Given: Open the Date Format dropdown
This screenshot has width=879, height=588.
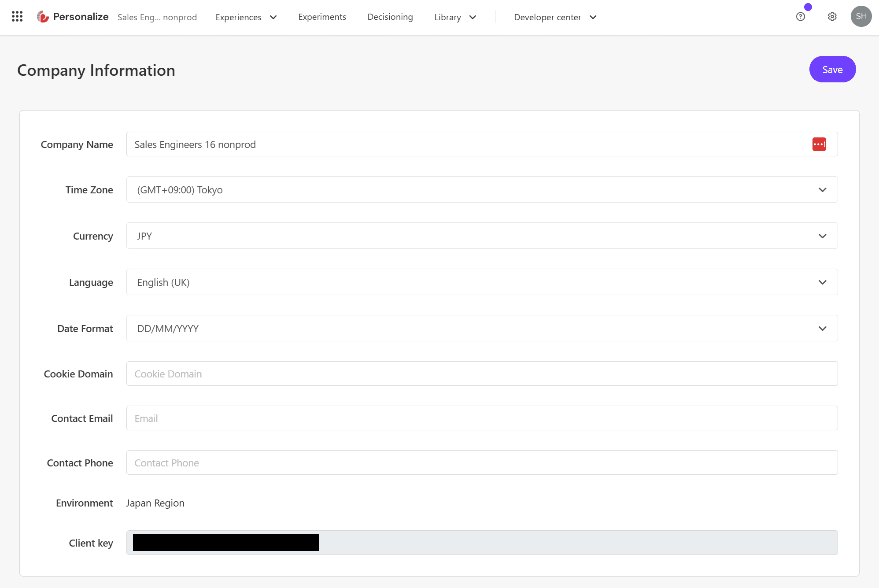Looking at the screenshot, I should pyautogui.click(x=482, y=329).
